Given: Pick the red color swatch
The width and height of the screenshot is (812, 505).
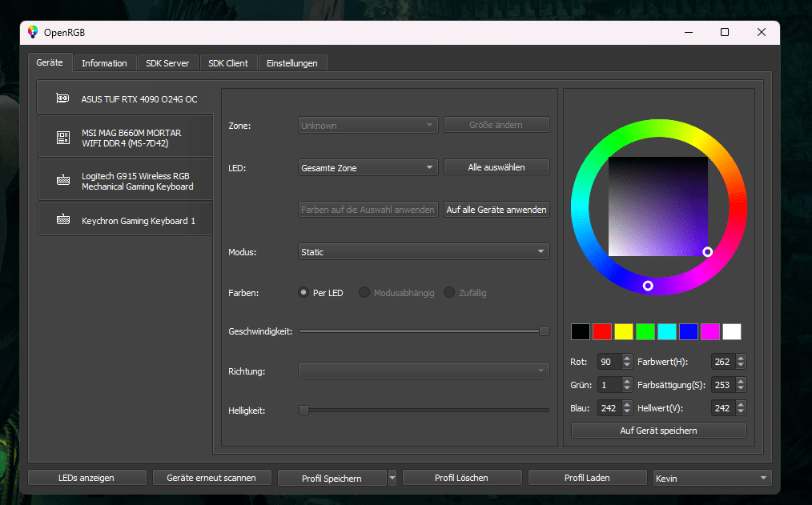Looking at the screenshot, I should [x=602, y=331].
